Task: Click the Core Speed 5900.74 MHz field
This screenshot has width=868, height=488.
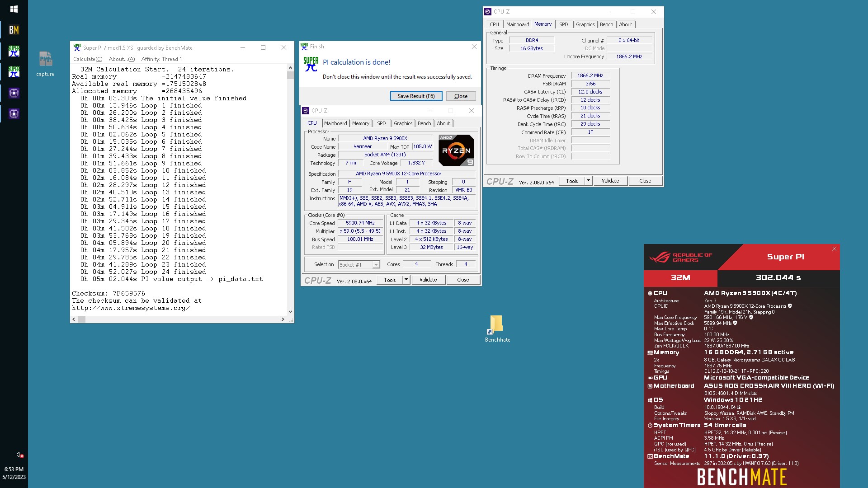Action: pos(360,223)
